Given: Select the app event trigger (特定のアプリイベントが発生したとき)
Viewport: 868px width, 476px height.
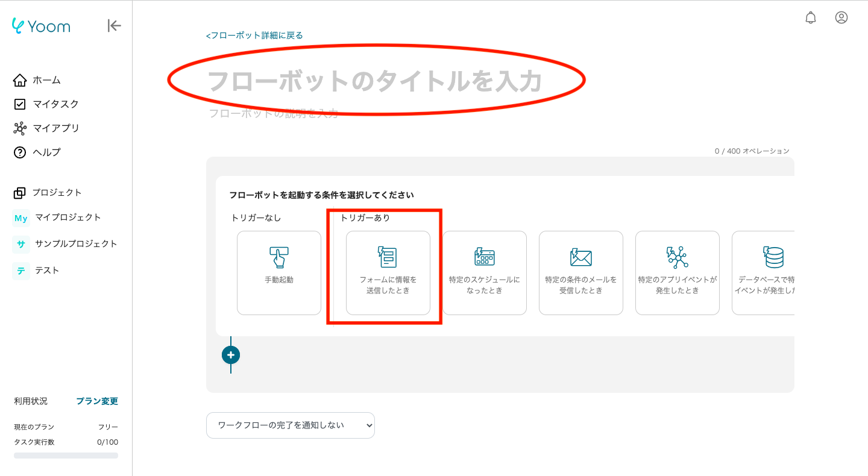Looking at the screenshot, I should pyautogui.click(x=678, y=272).
